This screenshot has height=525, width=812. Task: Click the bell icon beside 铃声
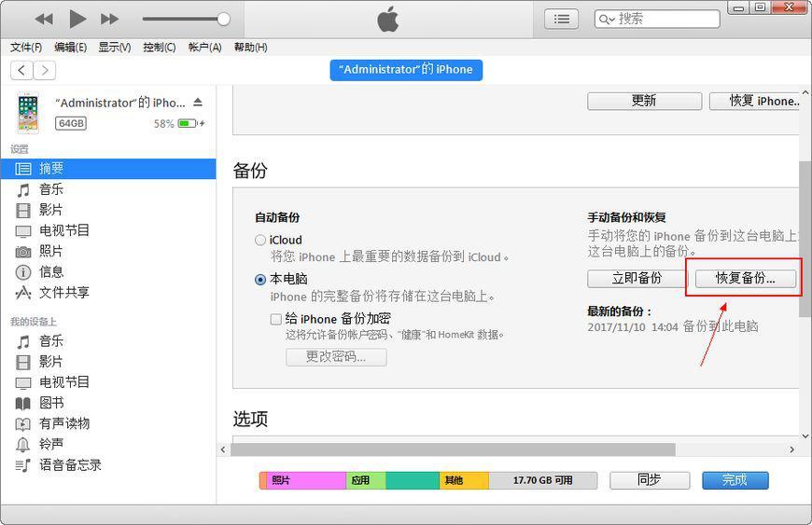[x=22, y=445]
